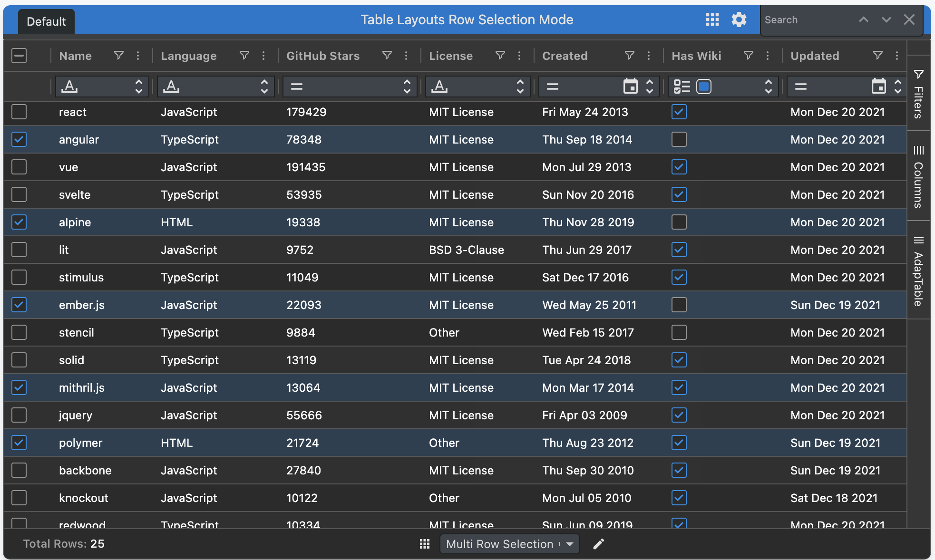Click calendar icon in Created filter
This screenshot has height=560, width=935.
click(x=630, y=87)
